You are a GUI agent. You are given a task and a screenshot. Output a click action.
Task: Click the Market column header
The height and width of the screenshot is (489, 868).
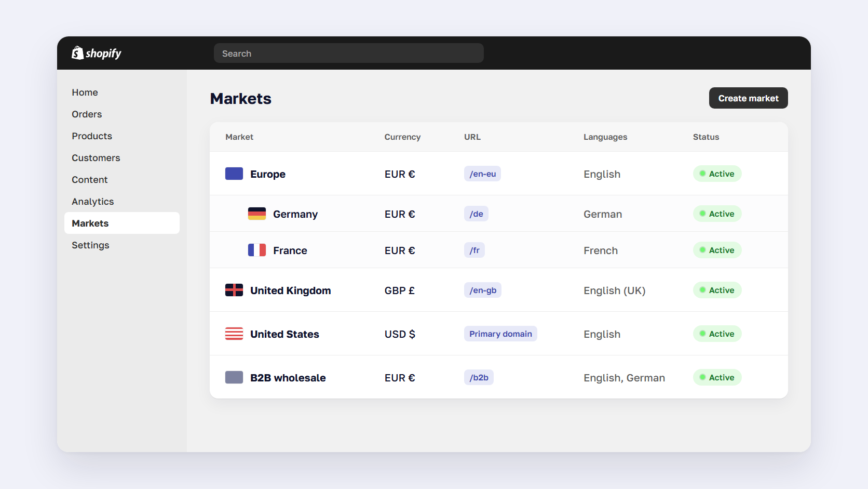coord(239,137)
